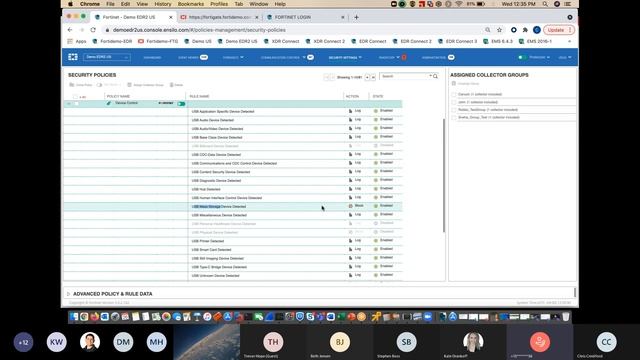Click the Delete button in policies toolbar

[176, 85]
